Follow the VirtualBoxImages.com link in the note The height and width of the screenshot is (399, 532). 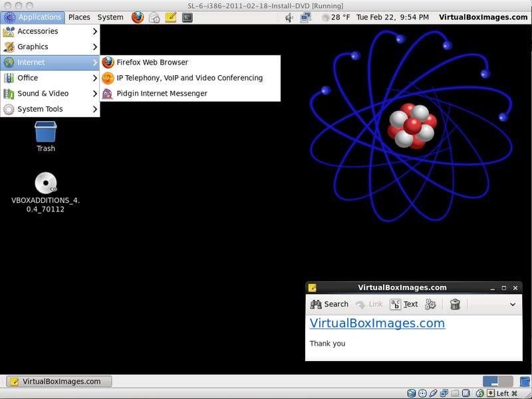click(377, 323)
